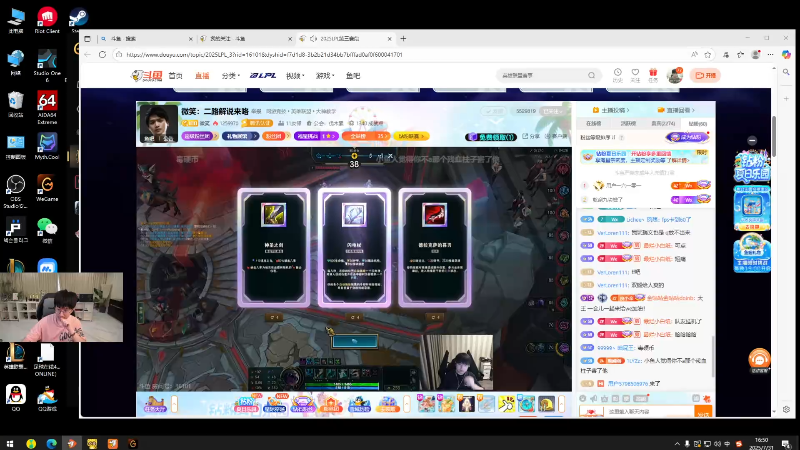Open QQ penguin desktop icon
Image resolution: width=800 pixels, height=450 pixels.
coord(16,398)
